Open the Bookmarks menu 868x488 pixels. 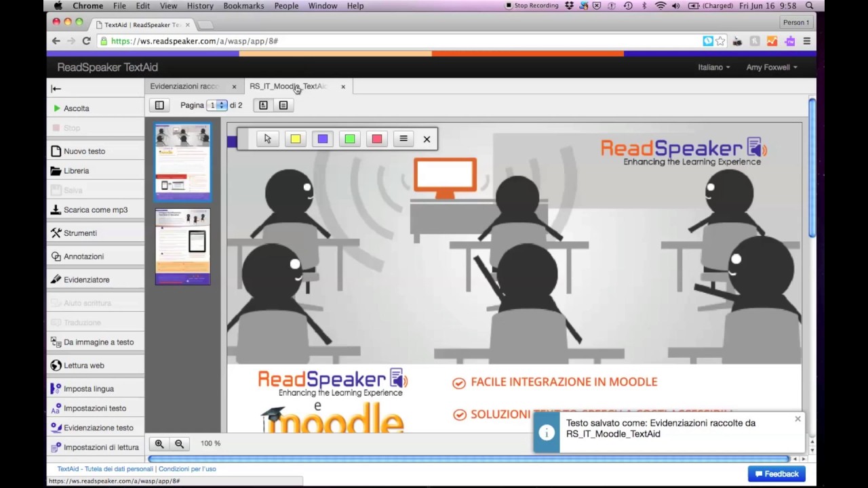(x=243, y=5)
